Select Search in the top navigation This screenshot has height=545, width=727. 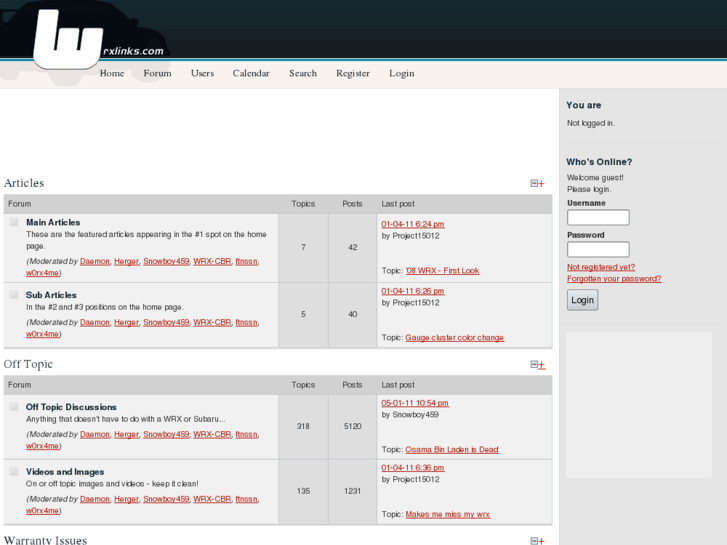click(x=303, y=73)
